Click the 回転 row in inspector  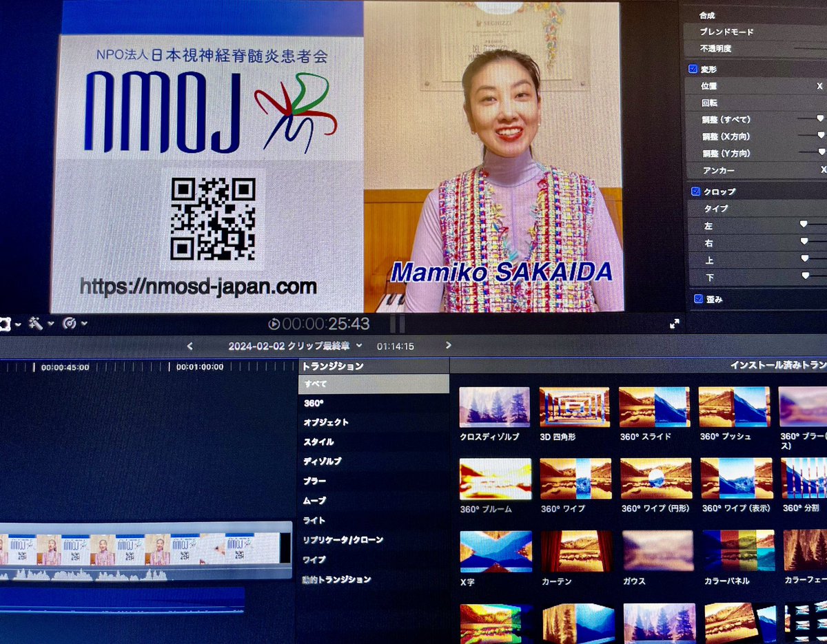pos(756,103)
